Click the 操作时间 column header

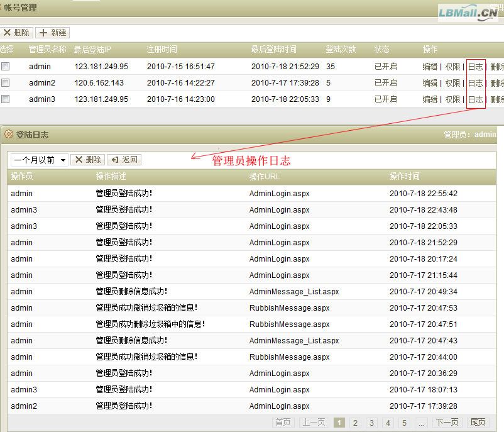(x=405, y=176)
